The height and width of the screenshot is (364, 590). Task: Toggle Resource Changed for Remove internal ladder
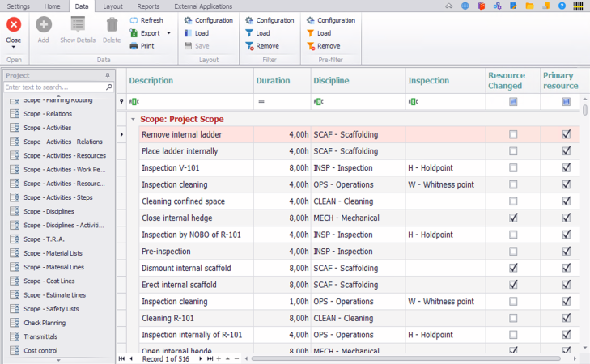513,134
